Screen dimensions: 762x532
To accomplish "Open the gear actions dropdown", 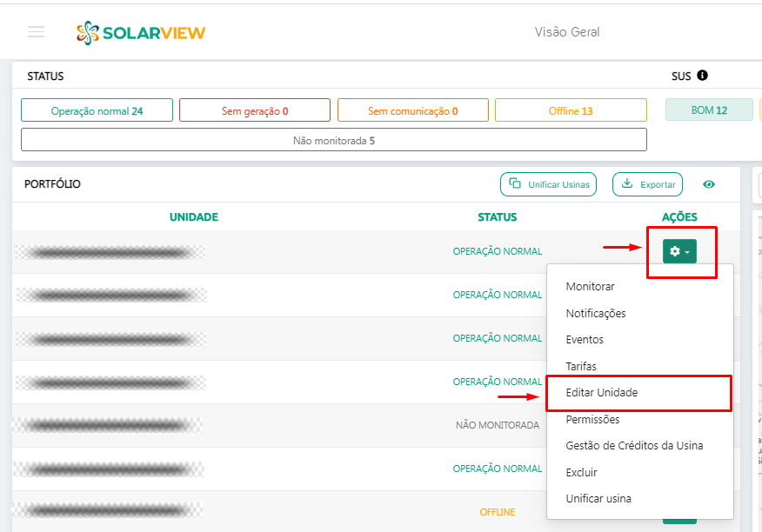I will click(679, 251).
